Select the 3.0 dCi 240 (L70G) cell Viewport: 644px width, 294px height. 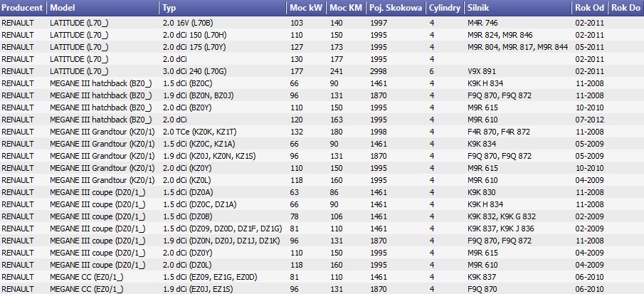[194, 71]
